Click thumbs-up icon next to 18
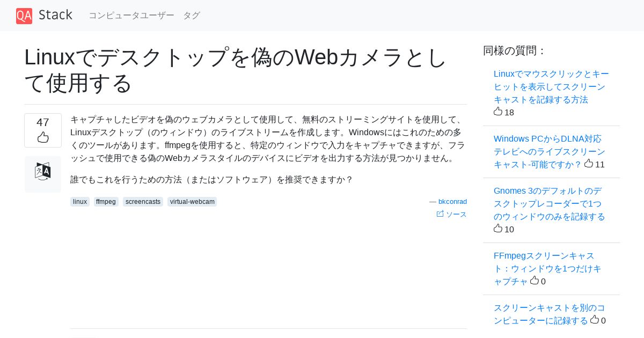The width and height of the screenshot is (644, 338). point(498,112)
